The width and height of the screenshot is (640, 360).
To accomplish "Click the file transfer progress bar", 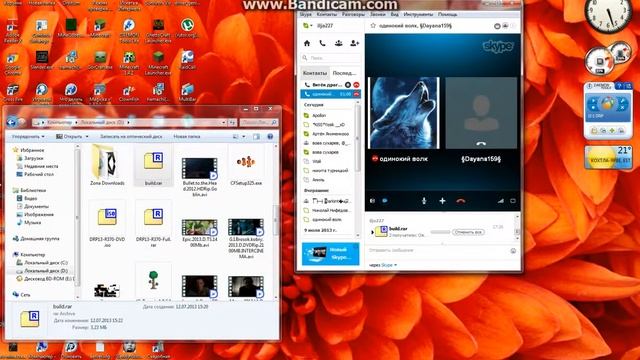I will point(440,232).
